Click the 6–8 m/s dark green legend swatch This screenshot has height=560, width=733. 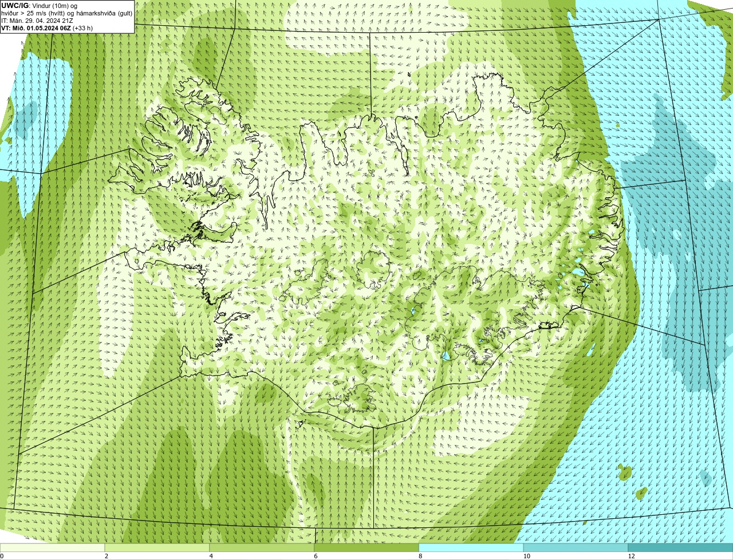(x=366, y=547)
